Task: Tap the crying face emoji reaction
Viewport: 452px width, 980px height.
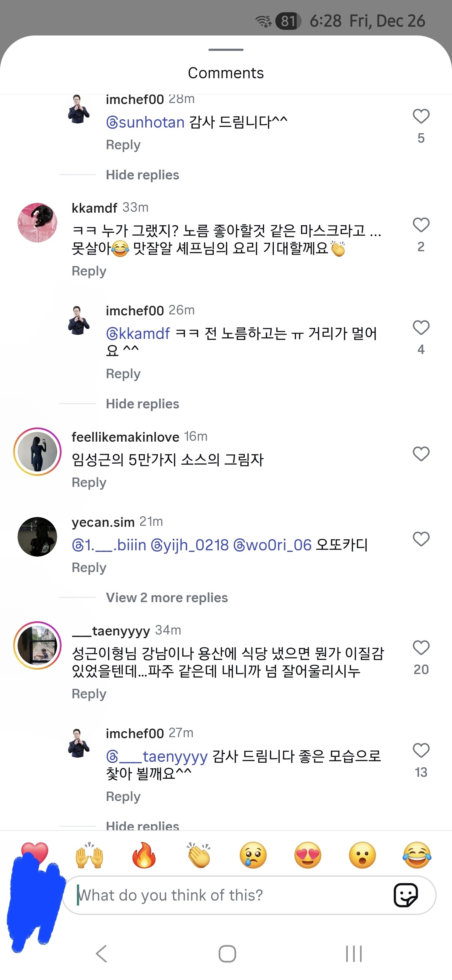Action: 253,856
